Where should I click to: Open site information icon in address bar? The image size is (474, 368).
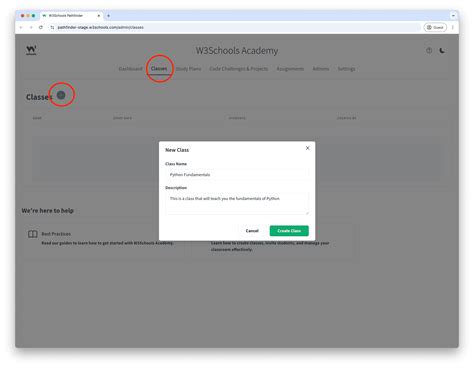52,27
